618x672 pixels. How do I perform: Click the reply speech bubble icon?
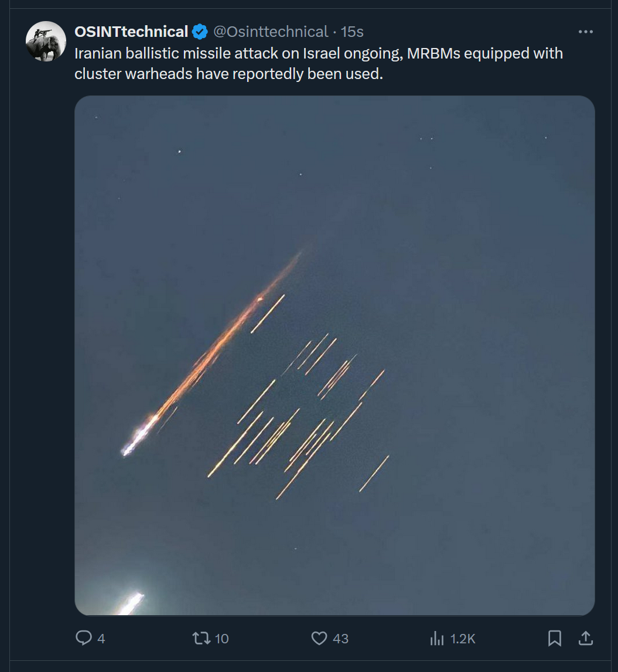[x=84, y=637]
